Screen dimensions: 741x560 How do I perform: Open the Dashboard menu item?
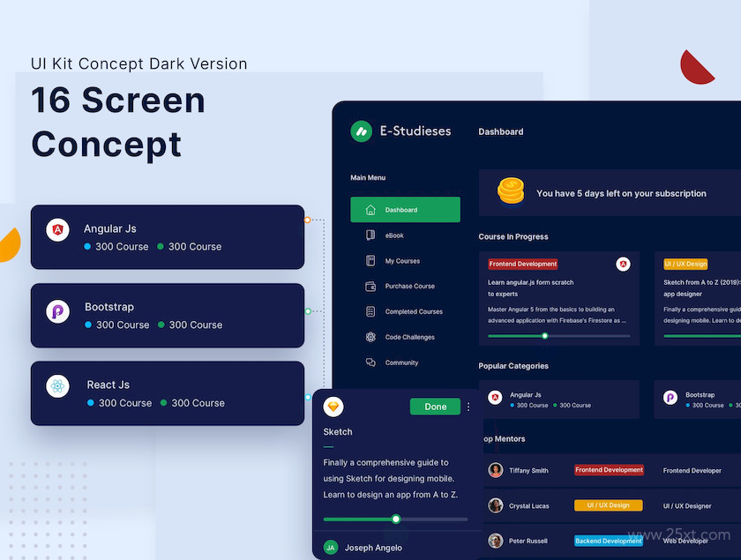tap(405, 209)
